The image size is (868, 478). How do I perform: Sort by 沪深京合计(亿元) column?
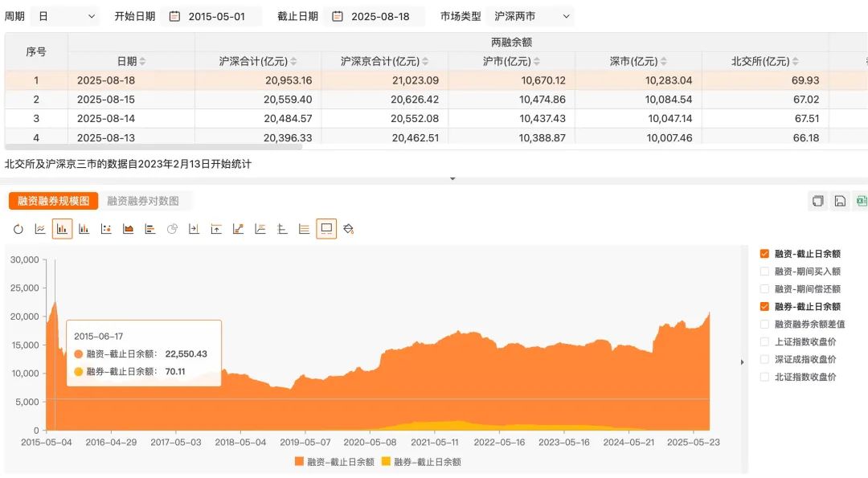click(425, 61)
